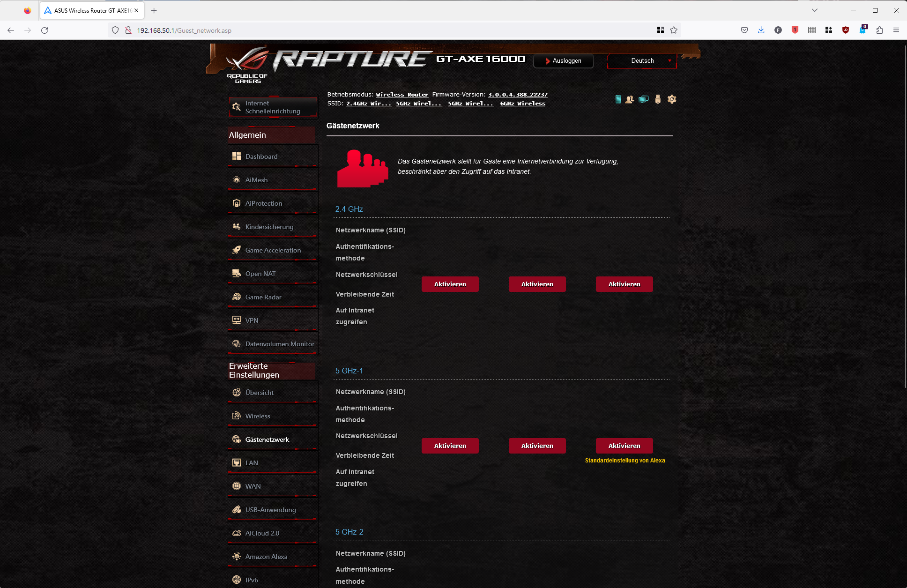Activate first 2.4 GHz guest network

[x=450, y=284]
